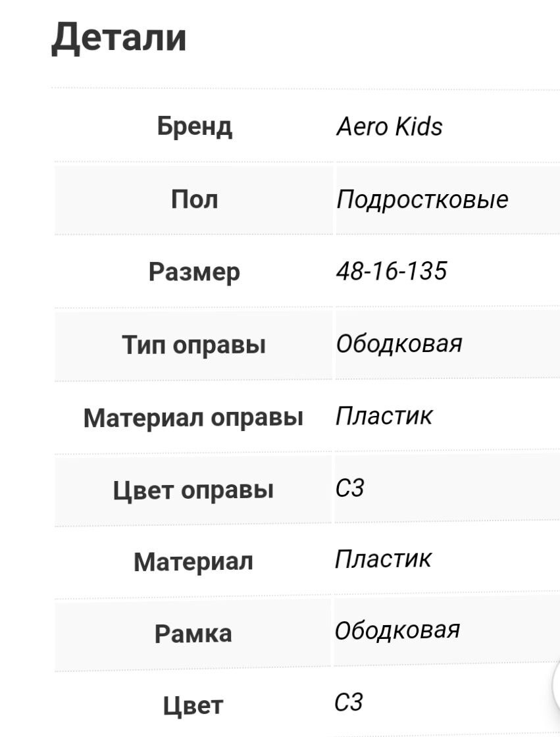Screen dimensions: 560x737
Task: Click the Материал оправы label
Action: (x=193, y=417)
